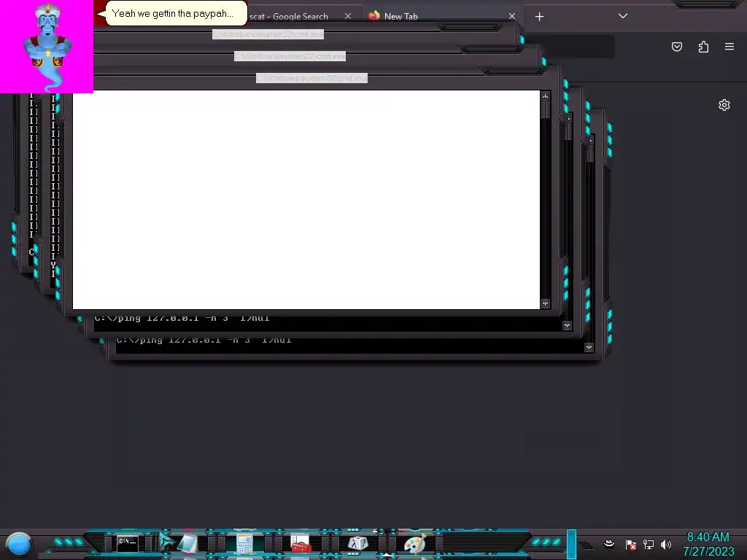Viewport: 747px width, 560px height.
Task: Open Firefox Pocket save icon
Action: (676, 47)
